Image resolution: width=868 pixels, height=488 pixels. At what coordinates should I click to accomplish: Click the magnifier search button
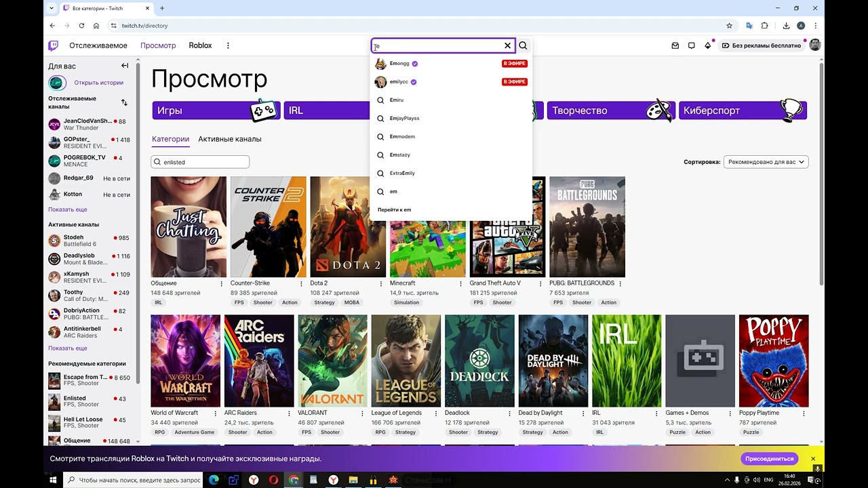pos(523,45)
